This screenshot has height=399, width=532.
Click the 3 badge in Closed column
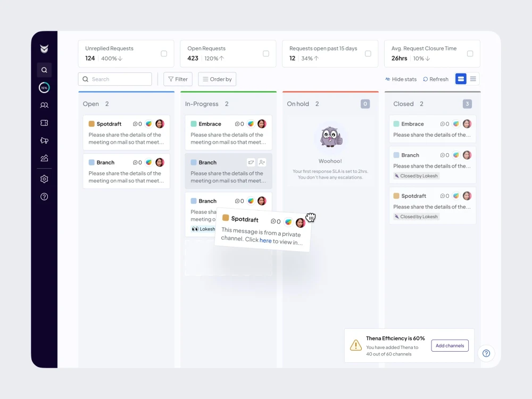tap(467, 104)
